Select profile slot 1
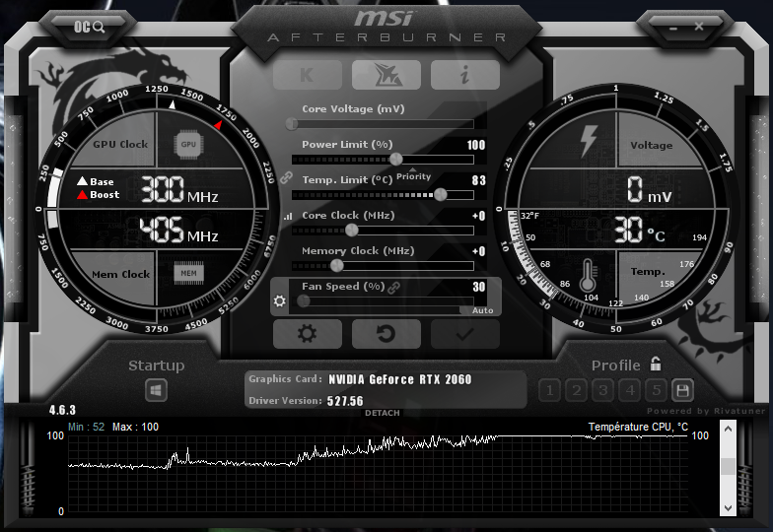This screenshot has width=773, height=532. pos(550,390)
